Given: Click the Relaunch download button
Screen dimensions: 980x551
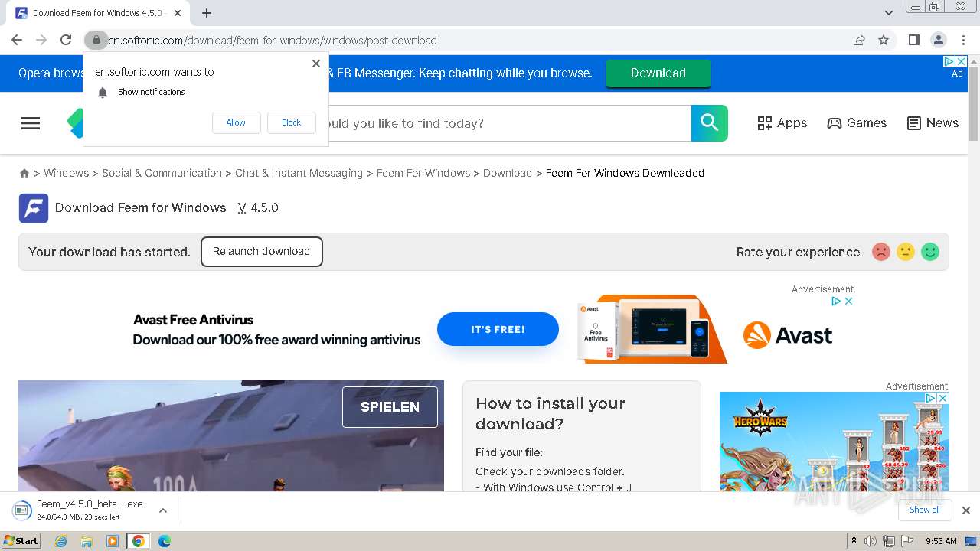Looking at the screenshot, I should pos(261,252).
